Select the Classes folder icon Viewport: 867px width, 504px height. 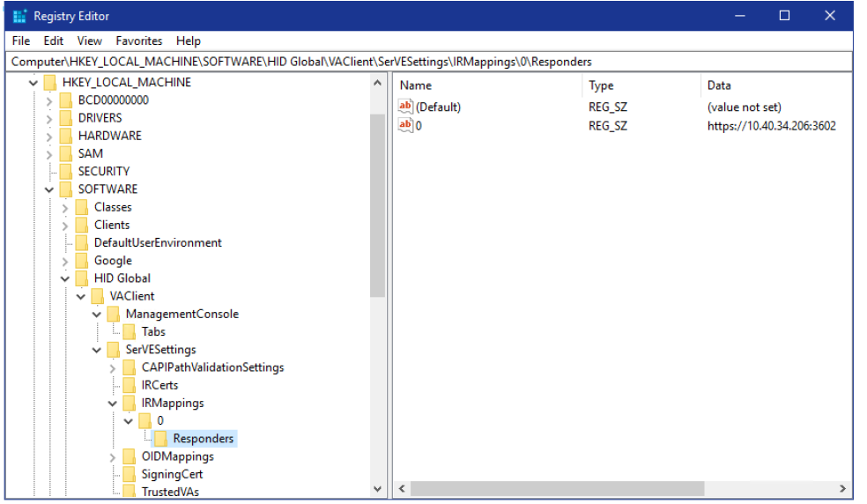tap(82, 207)
